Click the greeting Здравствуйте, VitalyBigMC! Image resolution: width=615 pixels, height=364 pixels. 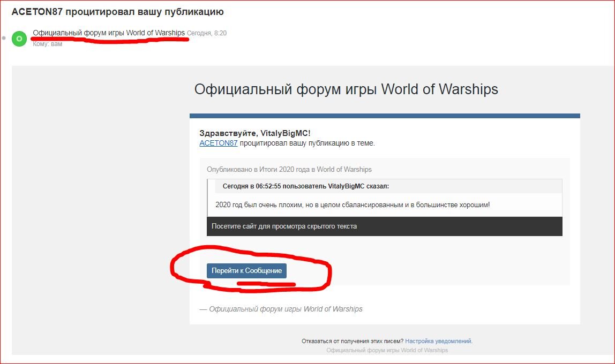[x=254, y=133]
